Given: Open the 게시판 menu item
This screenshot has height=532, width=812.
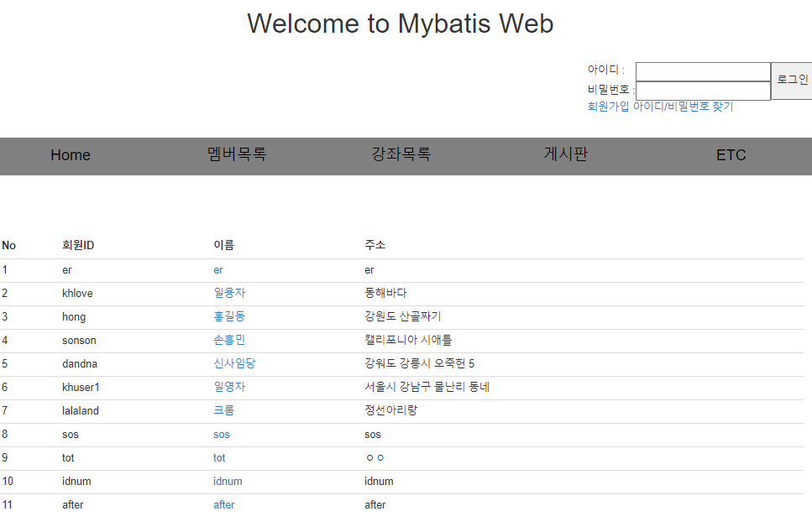Looking at the screenshot, I should click(x=566, y=154).
